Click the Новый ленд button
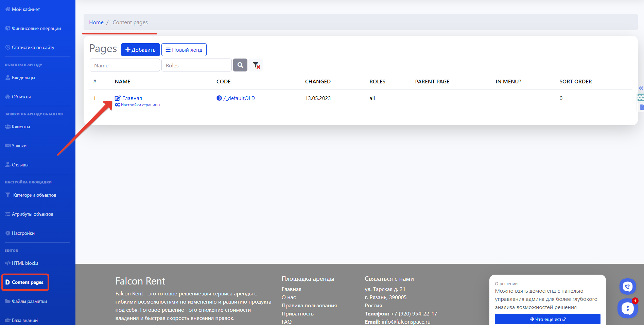Image resolution: width=644 pixels, height=325 pixels. pos(184,50)
